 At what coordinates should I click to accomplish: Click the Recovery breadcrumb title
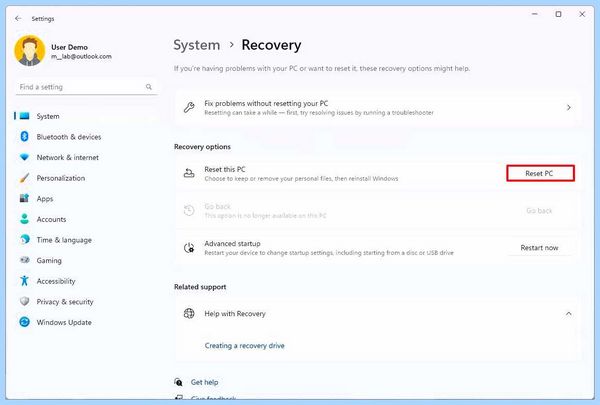coord(271,45)
